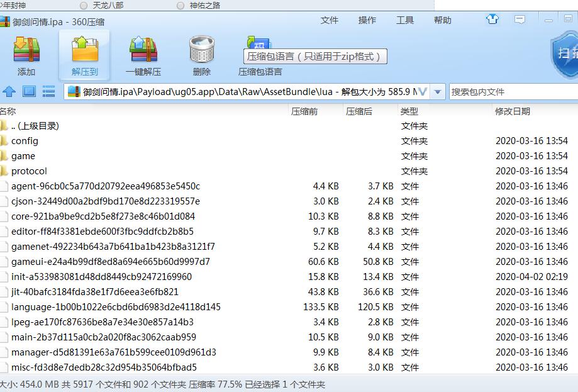The image size is (578, 392).
Task: Open the skin (shirt) icon in title bar
Action: 492,20
